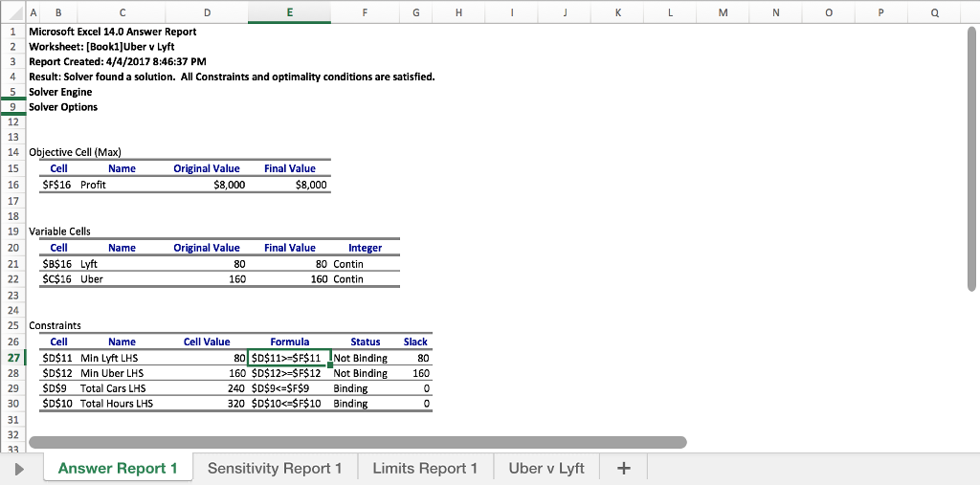
Task: Click the row 16 header
Action: (x=12, y=185)
